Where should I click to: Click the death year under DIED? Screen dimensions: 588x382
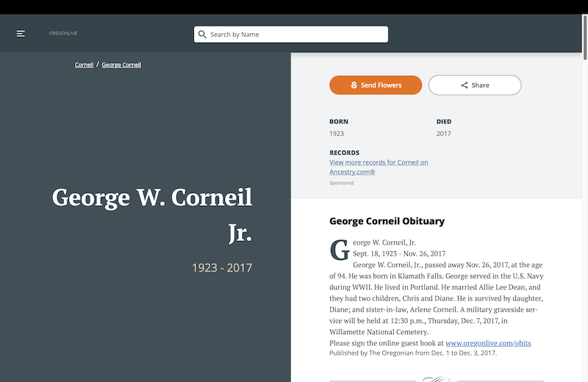[x=444, y=134]
